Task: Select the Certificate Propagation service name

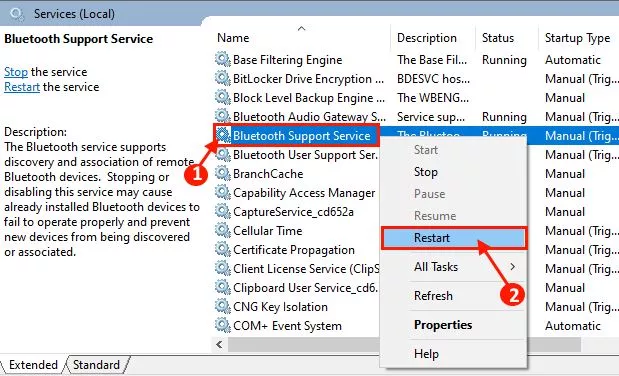Action: [294, 250]
